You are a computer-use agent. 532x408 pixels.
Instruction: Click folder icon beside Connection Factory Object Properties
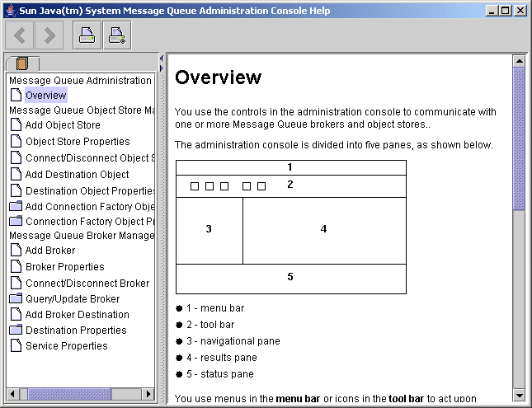tap(16, 221)
